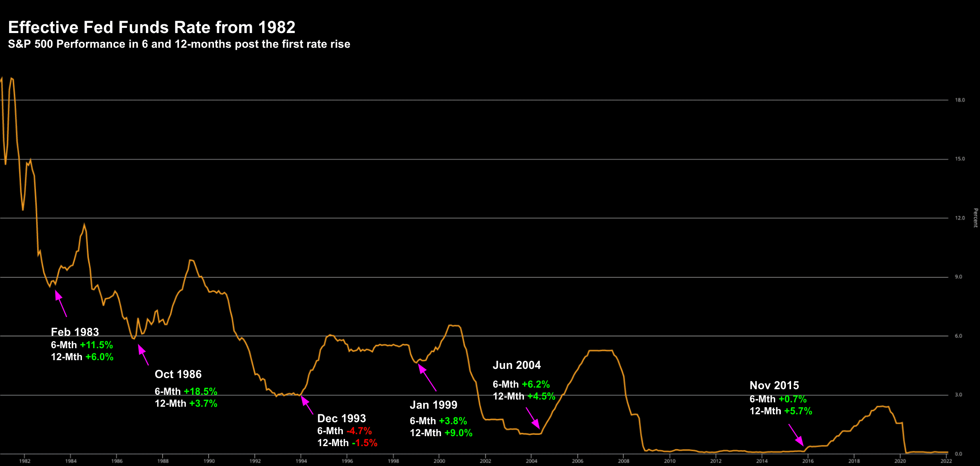This screenshot has height=466, width=980.
Task: Click the red -4.7% 6-Mth value
Action: [359, 431]
